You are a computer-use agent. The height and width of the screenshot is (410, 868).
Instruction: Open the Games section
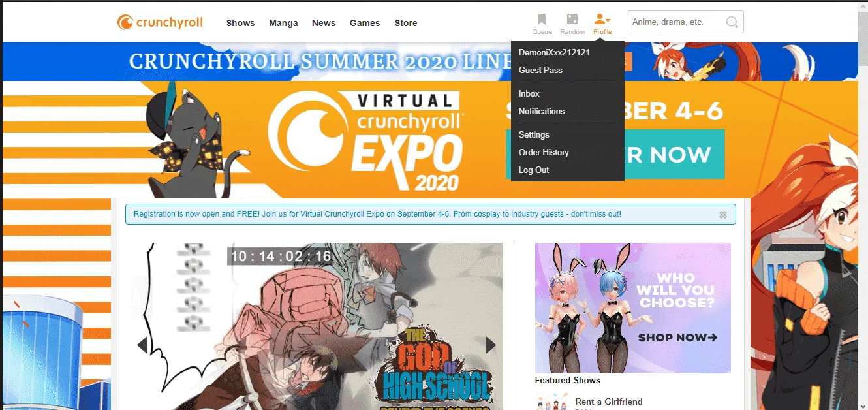[x=365, y=23]
